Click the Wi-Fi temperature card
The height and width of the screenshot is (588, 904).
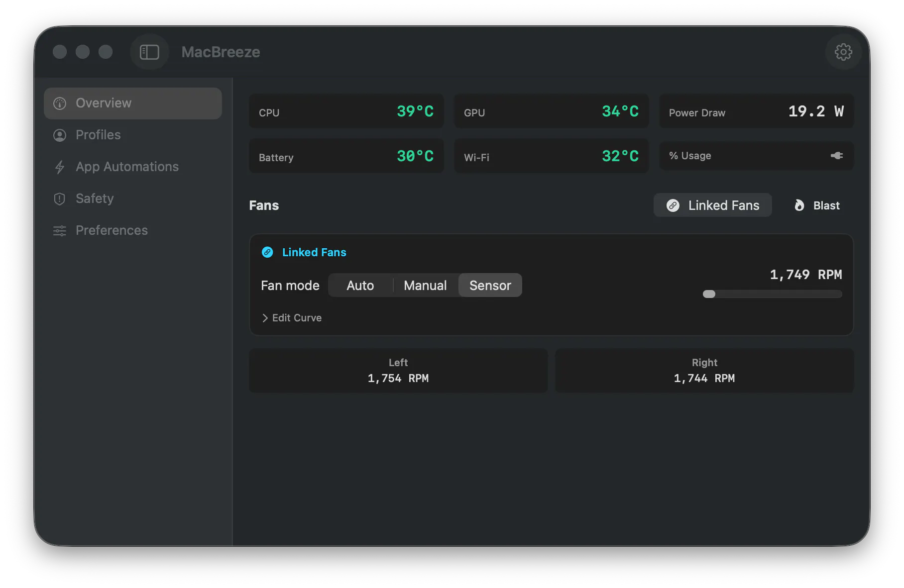click(552, 156)
